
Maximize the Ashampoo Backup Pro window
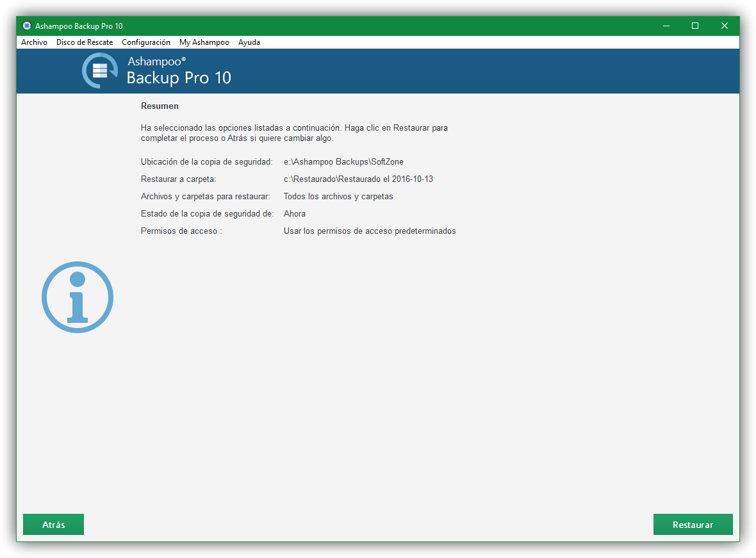click(x=695, y=26)
